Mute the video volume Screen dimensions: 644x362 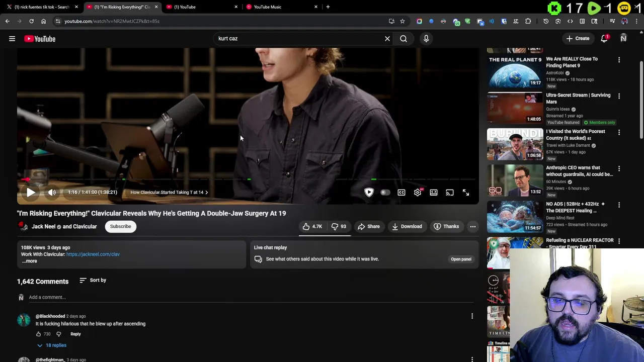pos(52,192)
